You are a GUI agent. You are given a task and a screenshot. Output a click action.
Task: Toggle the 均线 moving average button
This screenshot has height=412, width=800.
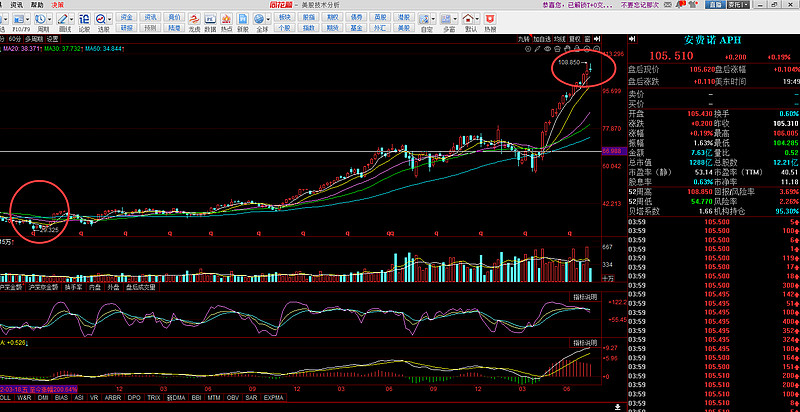[x=560, y=39]
